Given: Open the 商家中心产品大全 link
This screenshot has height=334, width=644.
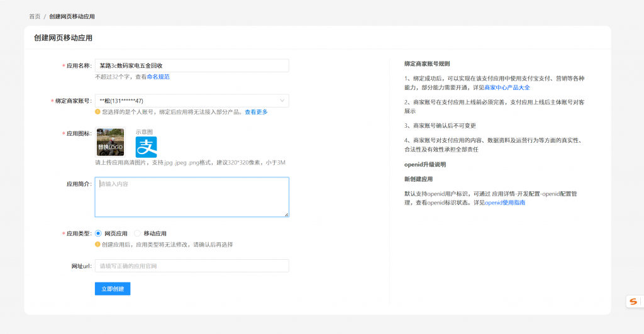Looking at the screenshot, I should coord(507,87).
